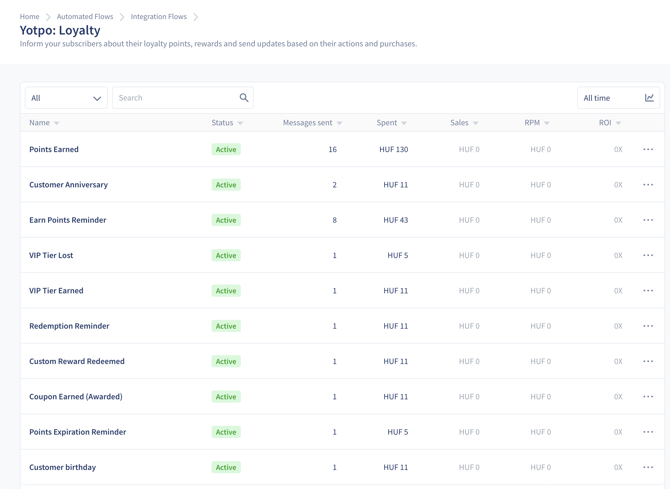Viewport: 670px width, 489px height.
Task: Open the Earn Points Reminder flow
Action: point(68,220)
